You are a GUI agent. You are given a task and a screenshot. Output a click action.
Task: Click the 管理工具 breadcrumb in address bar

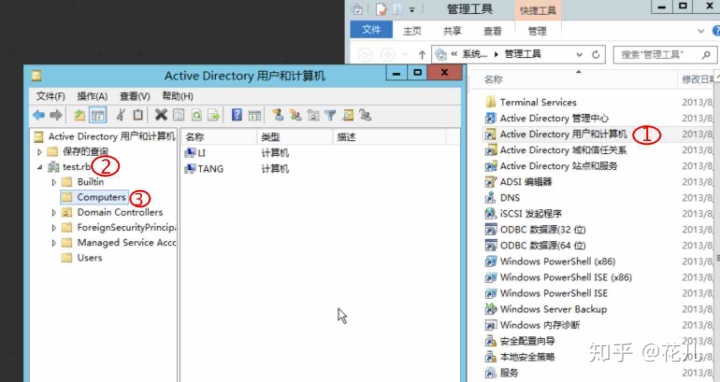(522, 54)
